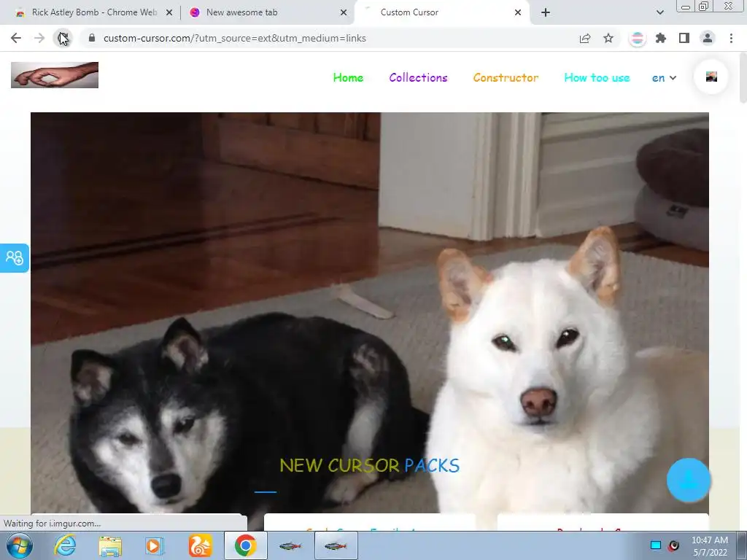Viewport: 747px width, 560px height.
Task: Open Windows Explorer folder in taskbar
Action: pyautogui.click(x=110, y=545)
